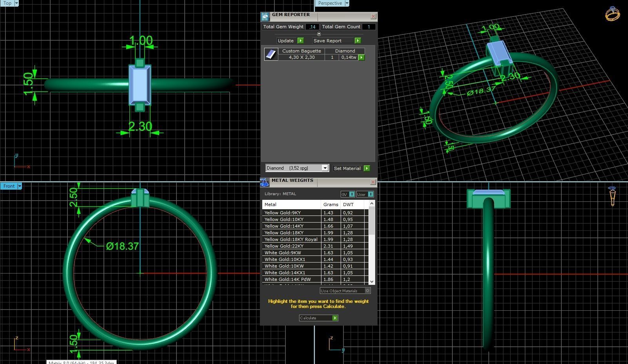Image resolution: width=628 pixels, height=364 pixels.
Task: Click the Total Gem Count value field
Action: [368, 27]
